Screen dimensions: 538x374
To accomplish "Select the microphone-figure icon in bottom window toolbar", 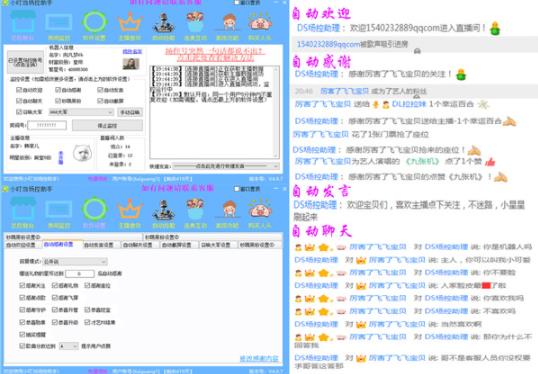I will coord(164,210).
